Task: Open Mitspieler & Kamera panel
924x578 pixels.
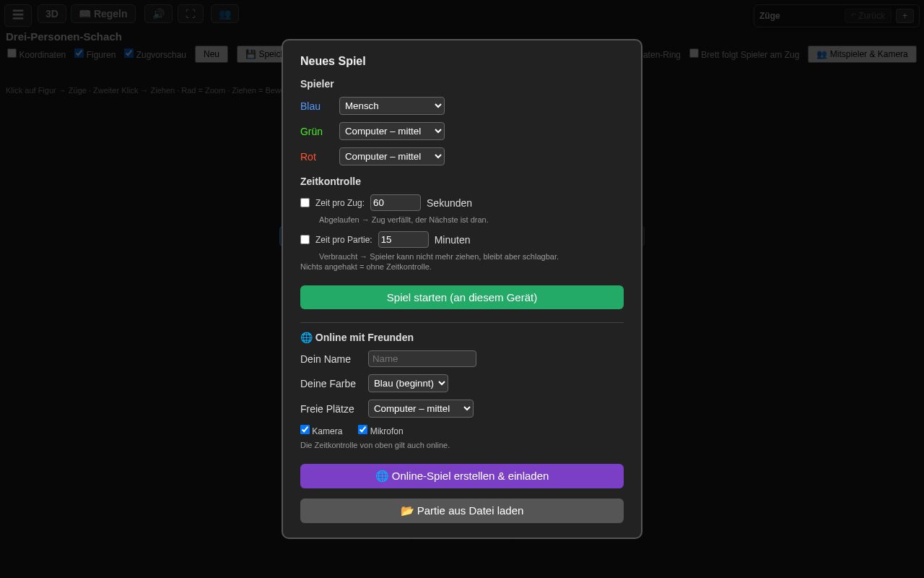Action: click(862, 54)
